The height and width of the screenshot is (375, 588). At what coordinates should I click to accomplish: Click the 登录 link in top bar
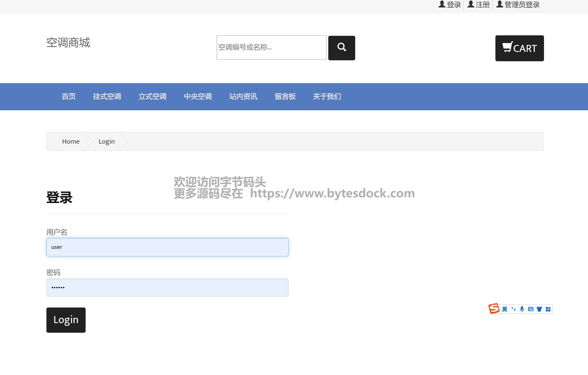pyautogui.click(x=453, y=5)
